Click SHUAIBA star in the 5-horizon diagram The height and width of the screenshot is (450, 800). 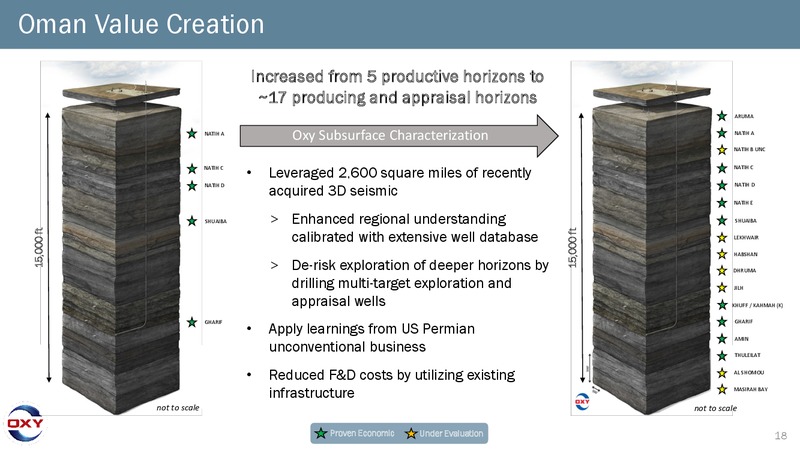[x=192, y=221]
